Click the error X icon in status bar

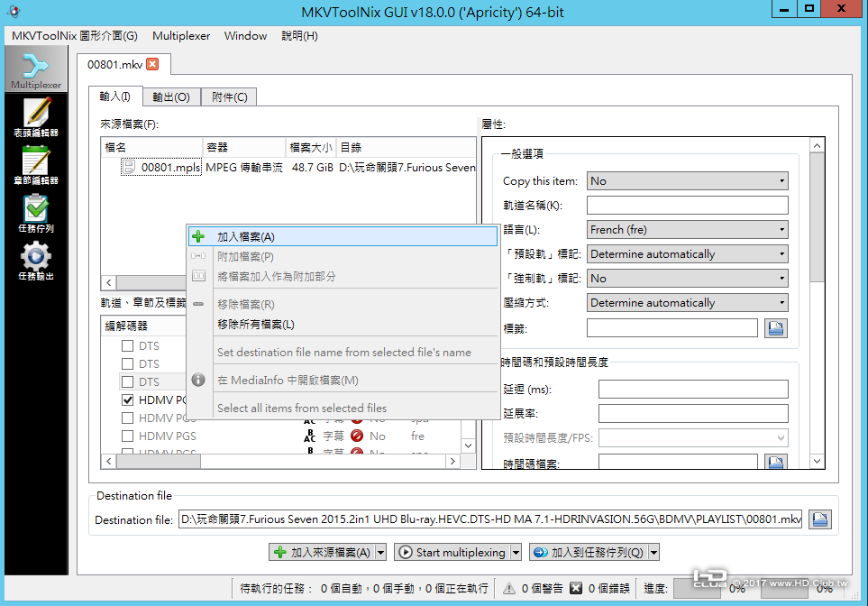tap(576, 588)
